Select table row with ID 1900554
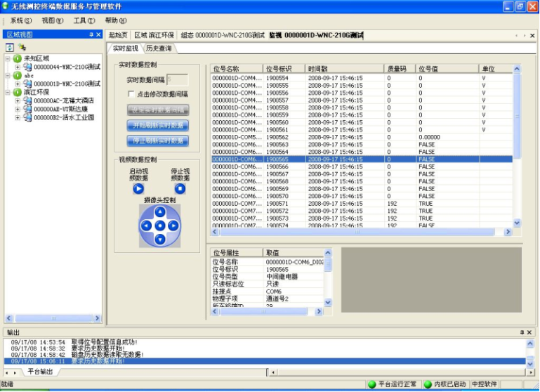The width and height of the screenshot is (540, 392). point(362,78)
